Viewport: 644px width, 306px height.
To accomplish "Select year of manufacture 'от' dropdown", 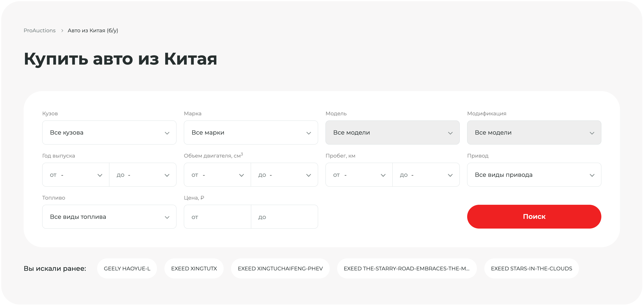I will (76, 175).
